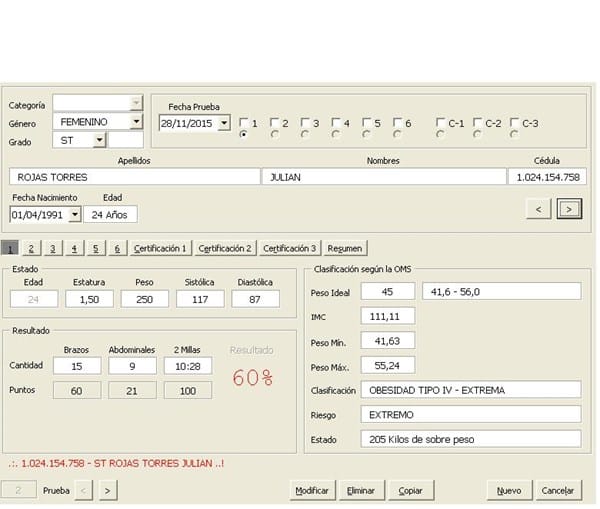This screenshot has height=509, width=600.
Task: Switch to tab number 3
Action: [x=53, y=248]
